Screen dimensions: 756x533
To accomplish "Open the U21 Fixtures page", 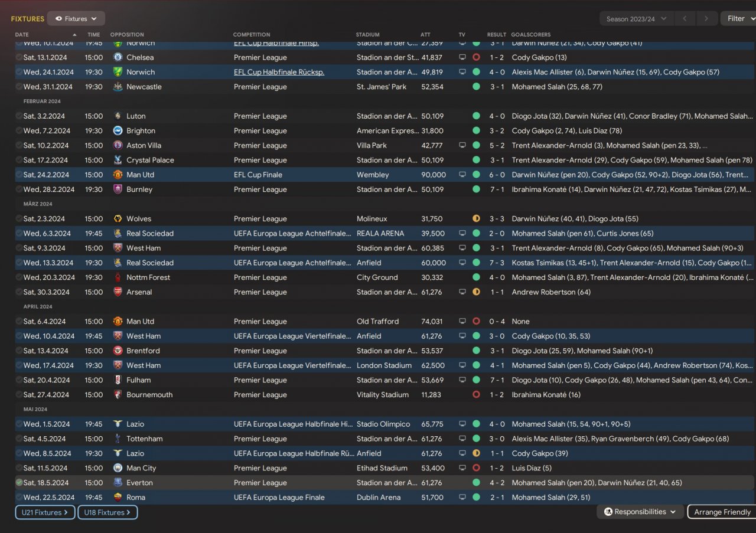I will 45,512.
